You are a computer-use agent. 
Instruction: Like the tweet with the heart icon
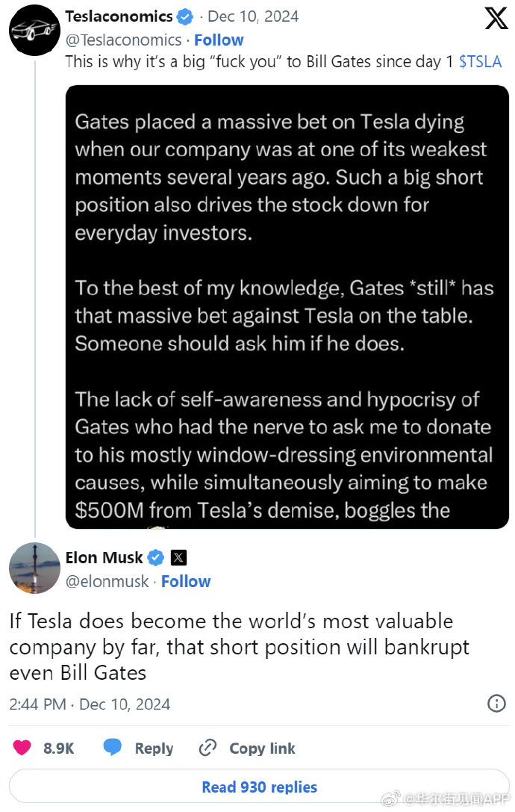click(22, 748)
